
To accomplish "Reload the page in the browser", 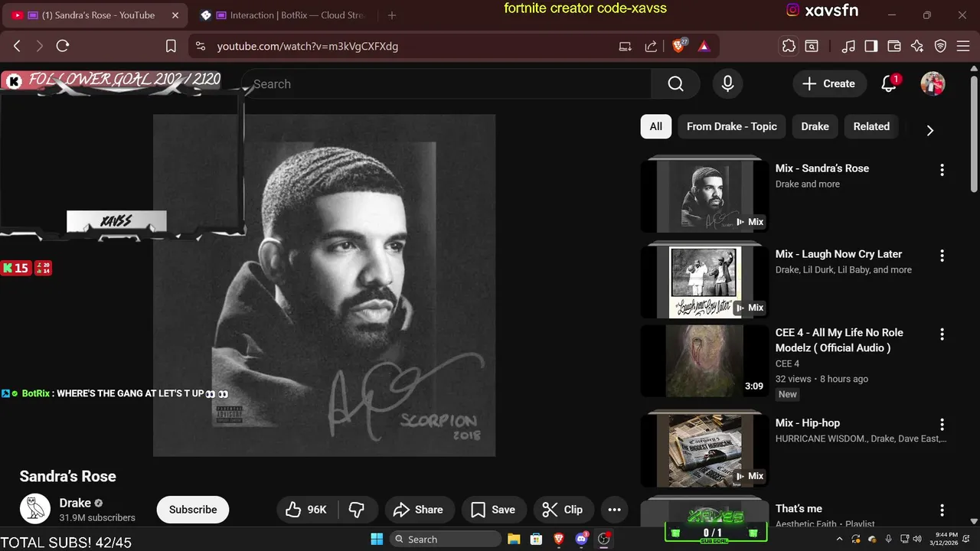I will tap(63, 46).
